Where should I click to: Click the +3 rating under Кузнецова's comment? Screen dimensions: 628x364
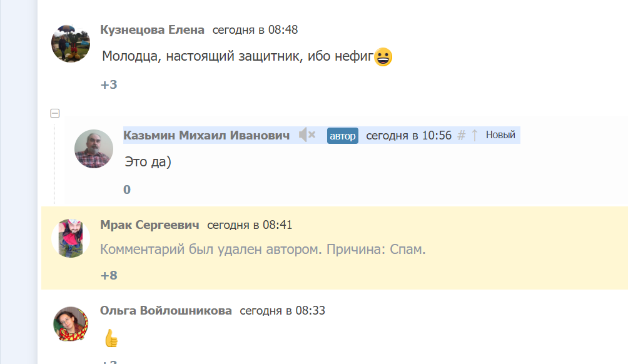109,84
